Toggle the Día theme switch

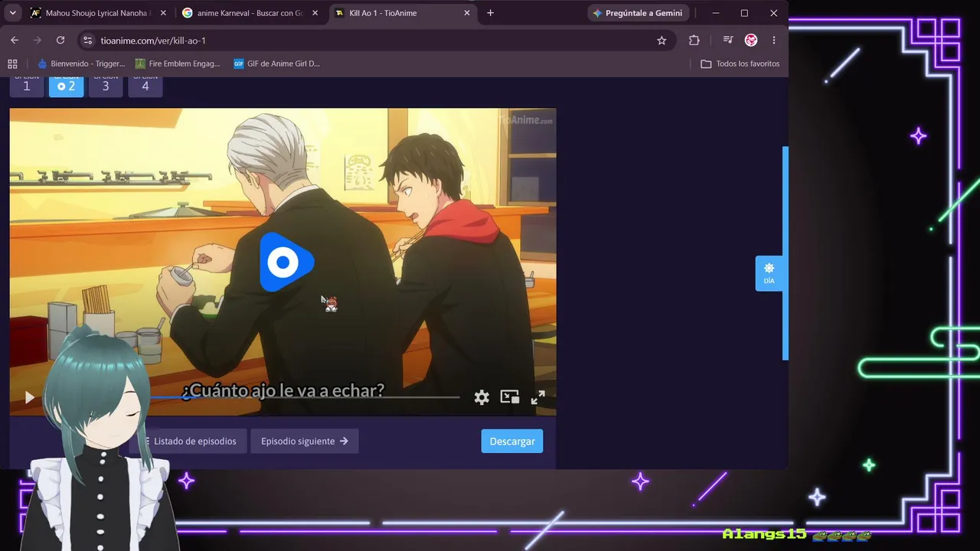point(769,273)
